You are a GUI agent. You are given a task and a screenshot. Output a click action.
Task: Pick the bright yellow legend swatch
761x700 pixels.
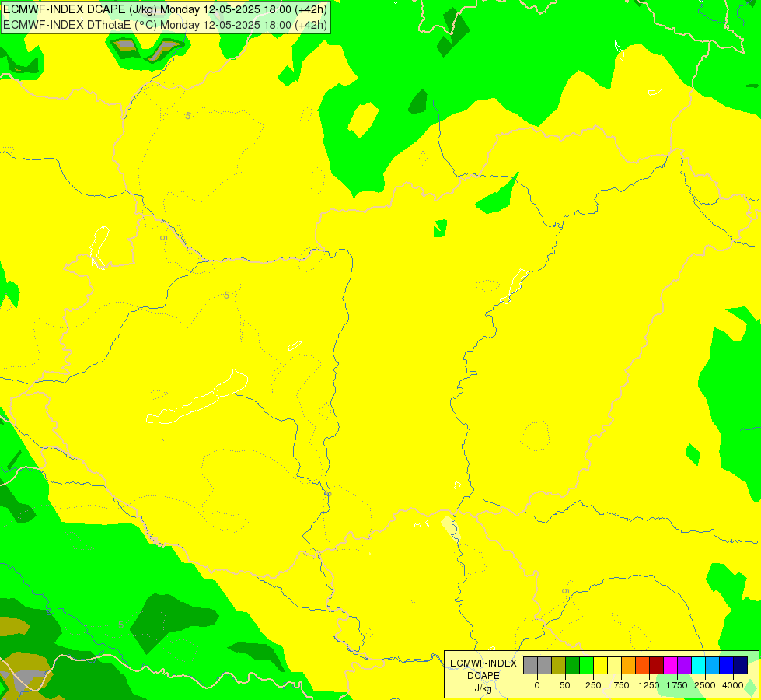(600, 666)
